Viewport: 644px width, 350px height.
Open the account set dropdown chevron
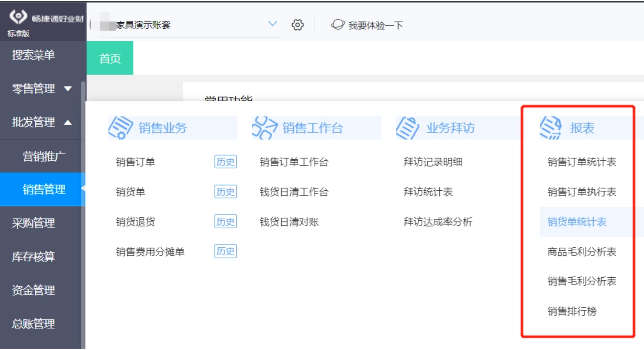click(x=272, y=24)
